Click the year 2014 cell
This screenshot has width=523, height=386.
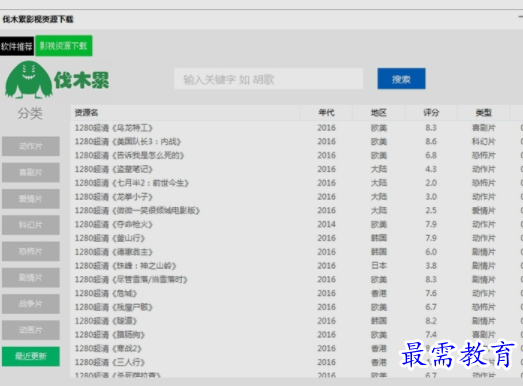point(326,224)
